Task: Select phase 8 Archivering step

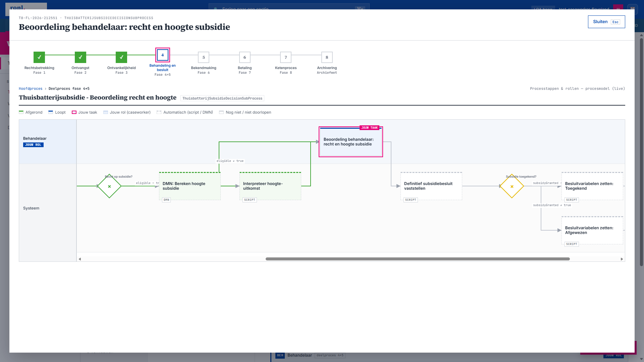Action: click(327, 57)
